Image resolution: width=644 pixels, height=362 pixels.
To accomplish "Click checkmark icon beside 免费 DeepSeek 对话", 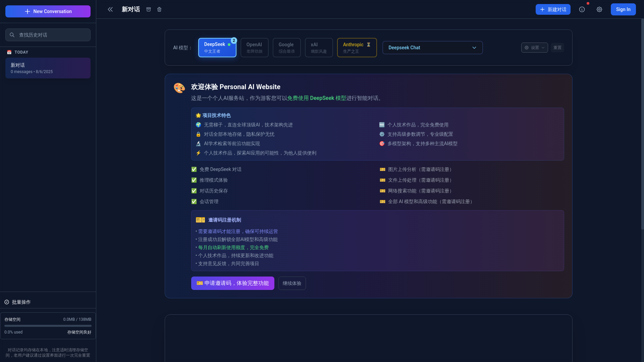I will point(194,169).
